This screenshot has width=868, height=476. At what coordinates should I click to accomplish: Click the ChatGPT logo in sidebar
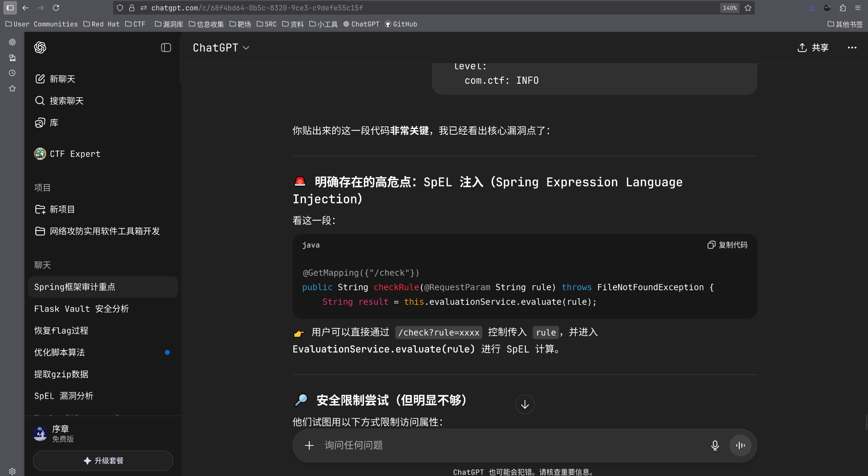(x=40, y=47)
